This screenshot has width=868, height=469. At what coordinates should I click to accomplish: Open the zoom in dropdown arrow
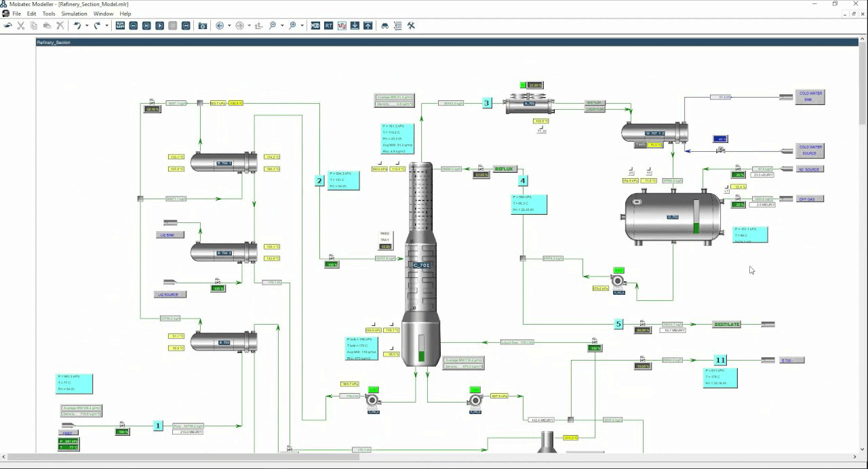point(302,26)
